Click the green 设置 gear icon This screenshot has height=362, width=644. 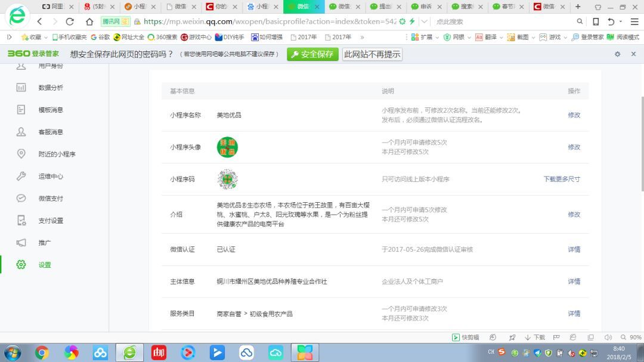click(21, 265)
